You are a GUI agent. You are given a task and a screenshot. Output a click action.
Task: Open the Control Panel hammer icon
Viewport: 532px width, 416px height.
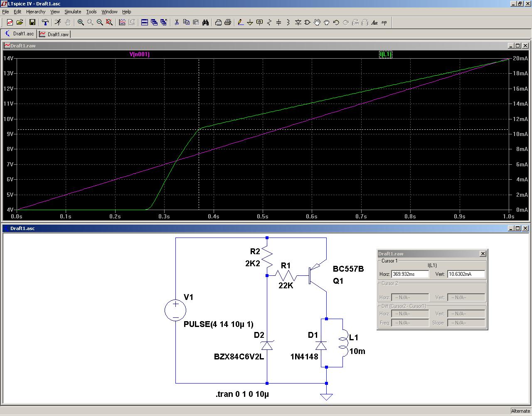(45, 22)
